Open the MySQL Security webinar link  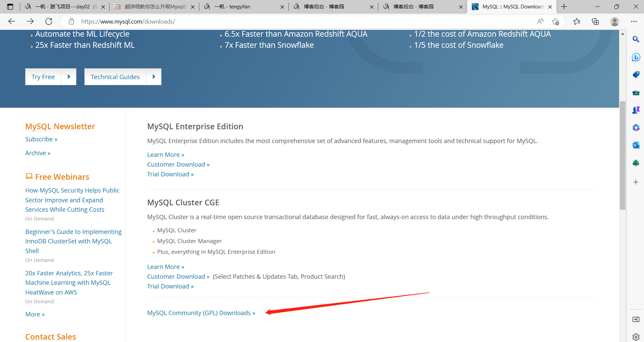pyautogui.click(x=72, y=200)
